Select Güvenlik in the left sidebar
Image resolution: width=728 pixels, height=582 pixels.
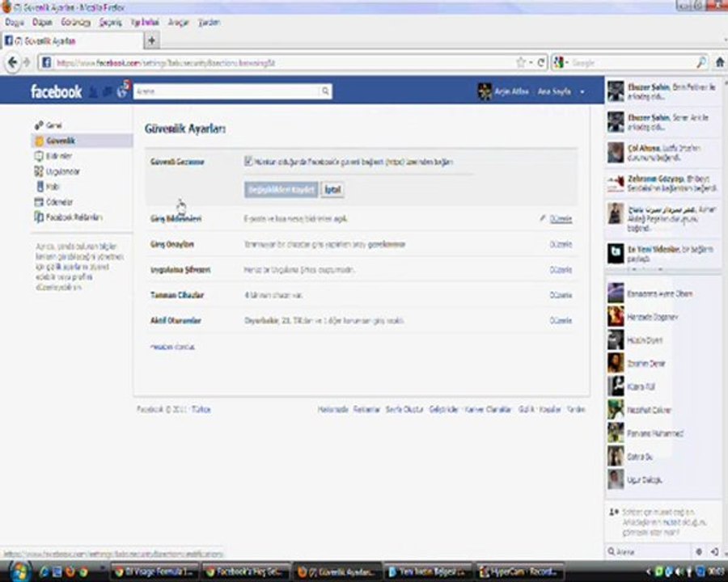point(82,141)
